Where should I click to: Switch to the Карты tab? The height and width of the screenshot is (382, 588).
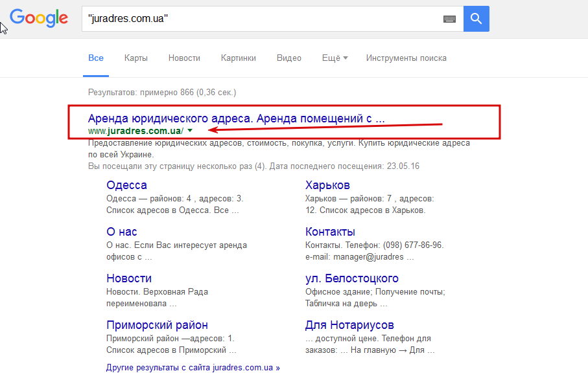(136, 58)
